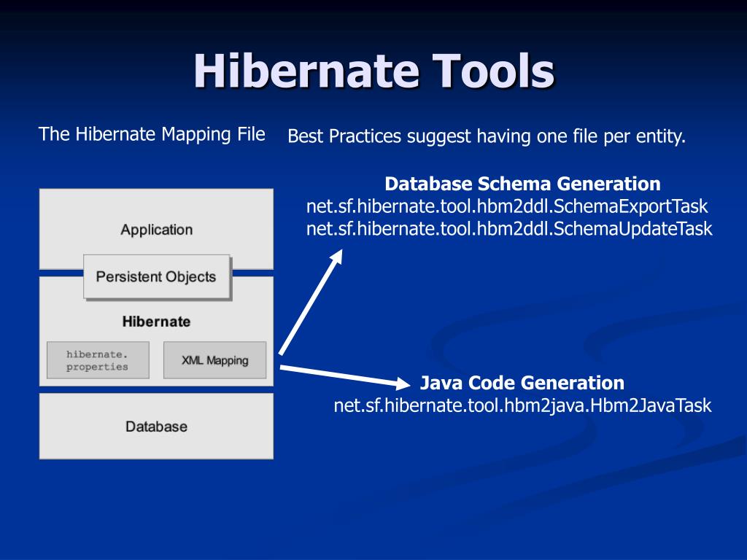Viewport: 747px width, 560px height.
Task: Click the Database box in the diagram
Action: 156,427
